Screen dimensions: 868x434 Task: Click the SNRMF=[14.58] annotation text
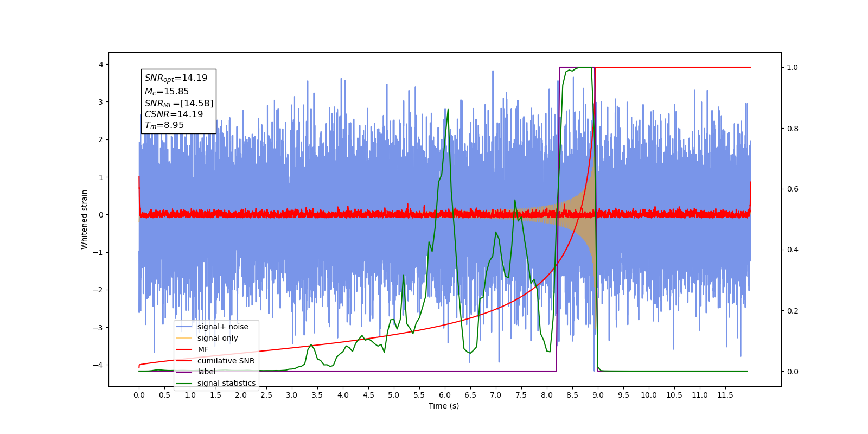(179, 103)
